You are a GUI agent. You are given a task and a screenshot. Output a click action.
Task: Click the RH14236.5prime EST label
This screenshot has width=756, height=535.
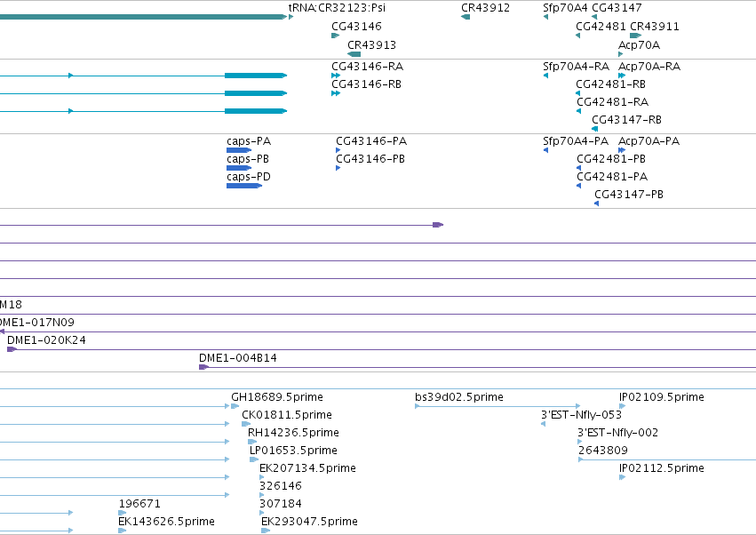pos(293,433)
